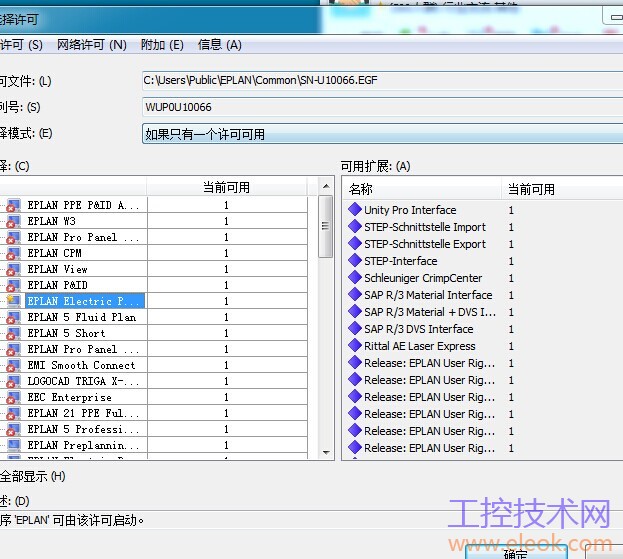Click the EPLAN View license icon
Screen dimensions: 623x559
click(13, 269)
